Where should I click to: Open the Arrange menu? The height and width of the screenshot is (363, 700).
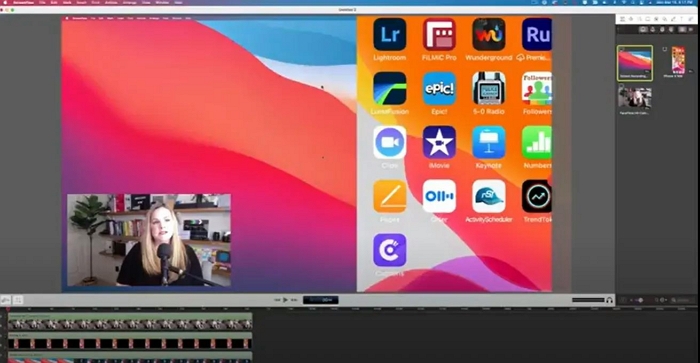click(x=129, y=3)
